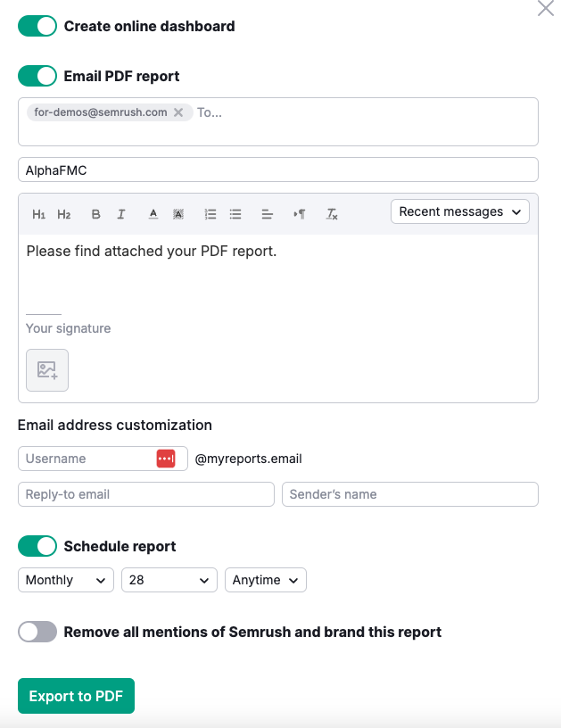Expand the Monthly frequency dropdown
This screenshot has height=728, width=561.
tap(66, 580)
